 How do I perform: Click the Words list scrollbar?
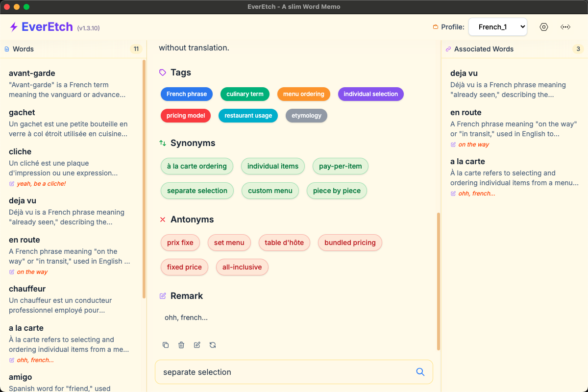coord(144,179)
